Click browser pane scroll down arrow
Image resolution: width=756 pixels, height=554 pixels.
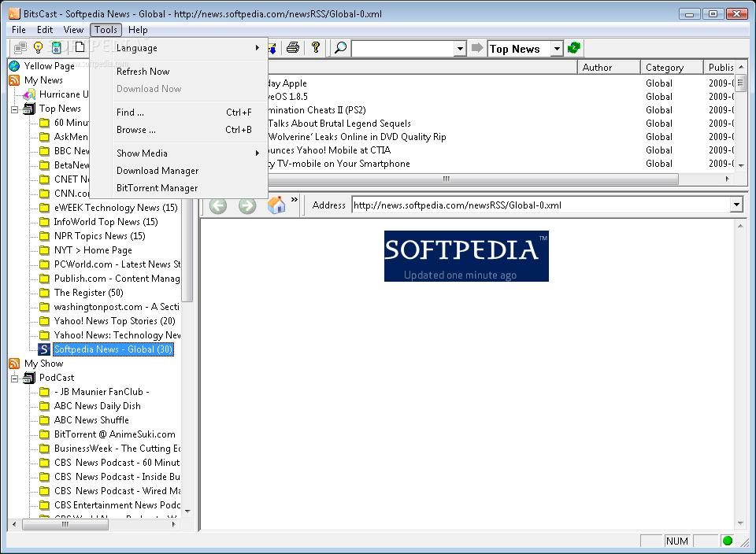(740, 523)
